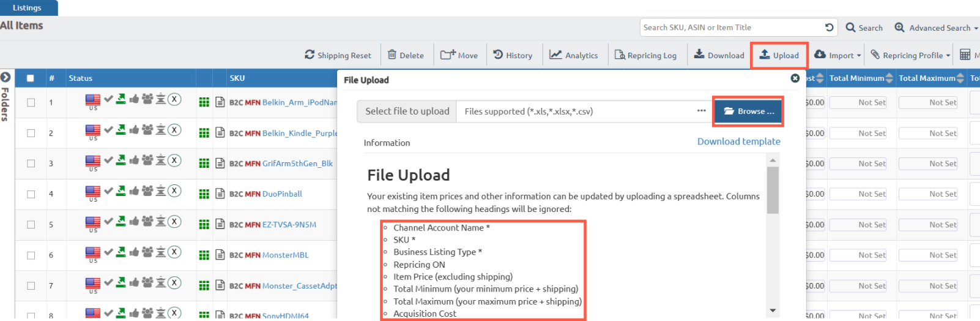Toggle the select-all checkbox in header
Screen dimensions: 980x321
pos(31,78)
